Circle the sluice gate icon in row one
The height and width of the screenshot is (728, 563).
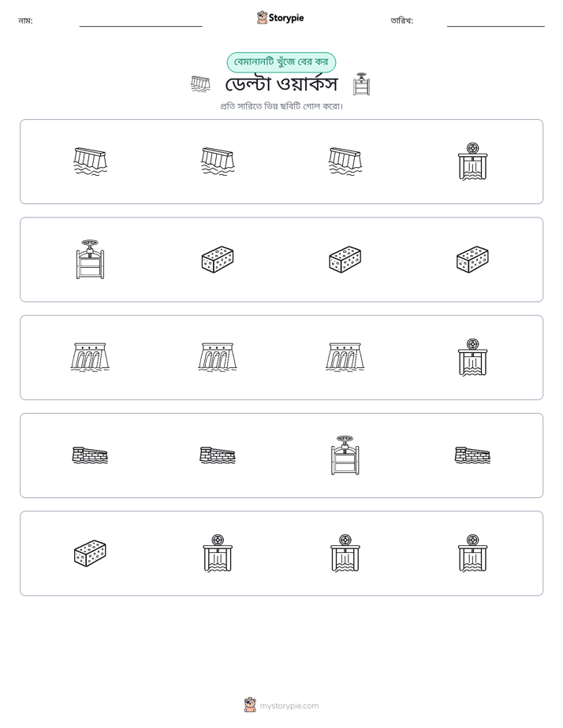(472, 161)
